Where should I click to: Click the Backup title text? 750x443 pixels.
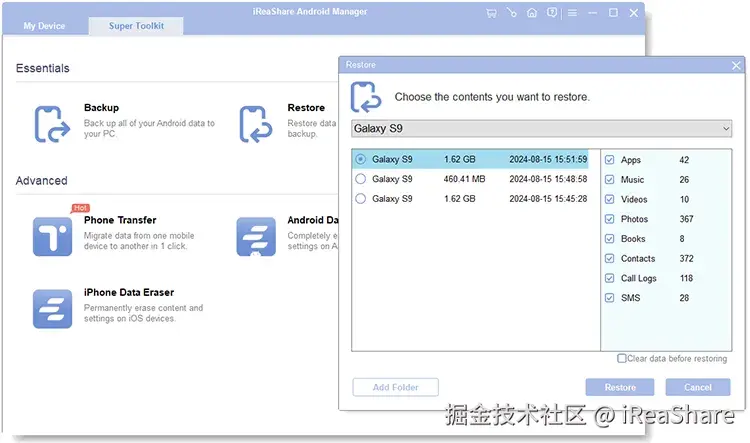[x=101, y=108]
